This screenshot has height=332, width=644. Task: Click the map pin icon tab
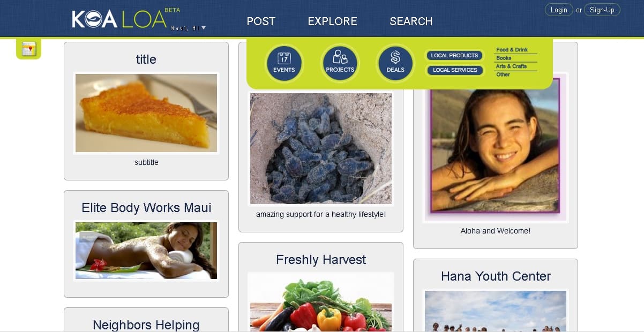[x=28, y=49]
